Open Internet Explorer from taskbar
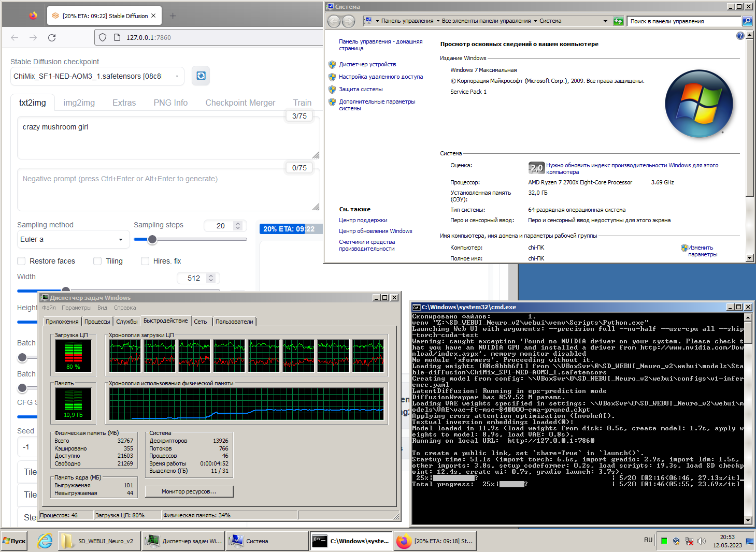Image resolution: width=756 pixels, height=552 pixels. [45, 541]
